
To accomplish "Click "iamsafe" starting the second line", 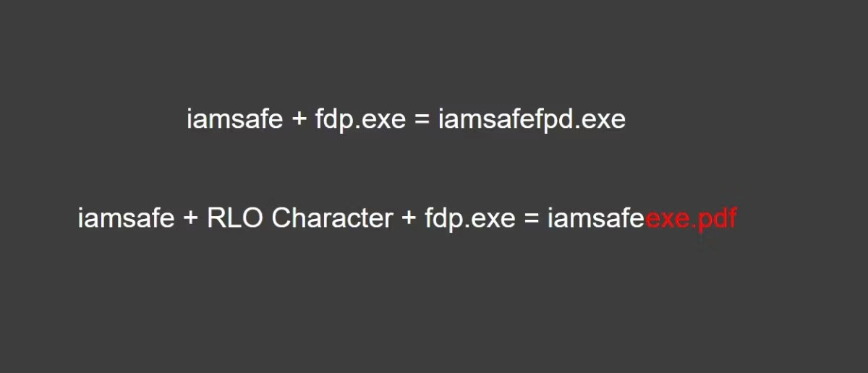I will tap(126, 218).
